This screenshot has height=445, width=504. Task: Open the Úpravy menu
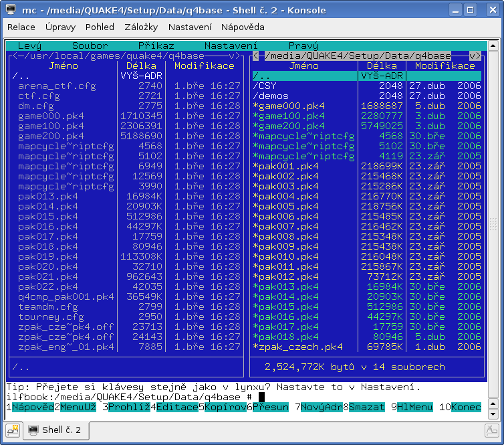pyautogui.click(x=60, y=27)
